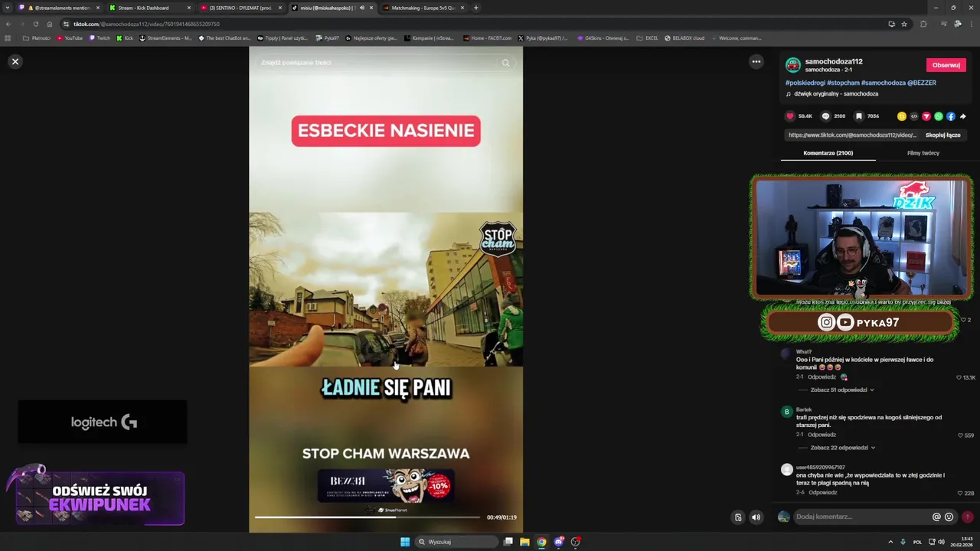Seek the video progress bar

367,517
